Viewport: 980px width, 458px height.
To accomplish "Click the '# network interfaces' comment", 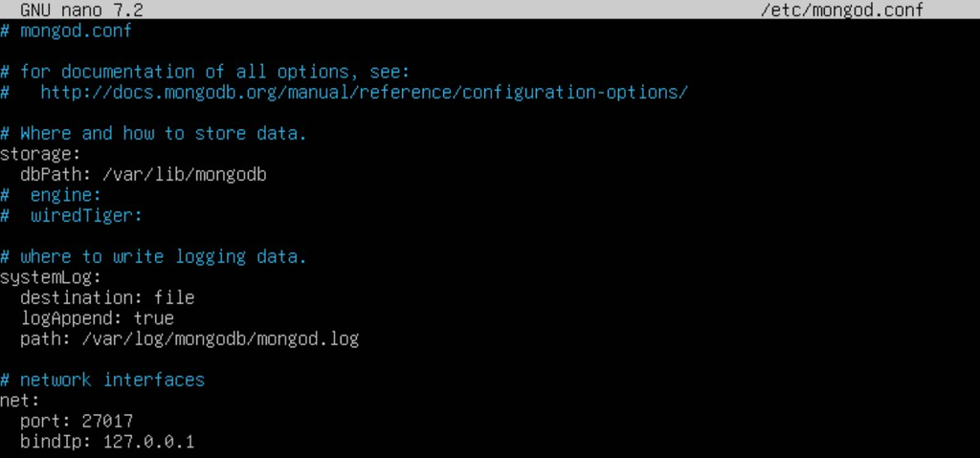I will pyautogui.click(x=112, y=381).
